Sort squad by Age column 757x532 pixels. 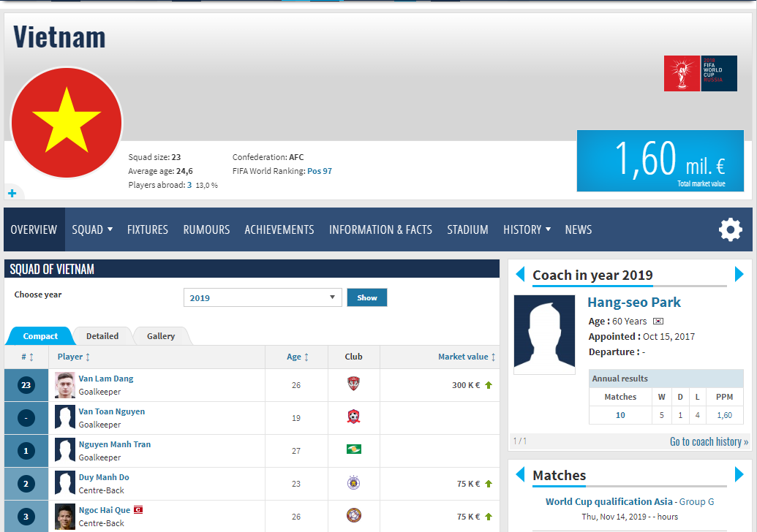click(298, 357)
